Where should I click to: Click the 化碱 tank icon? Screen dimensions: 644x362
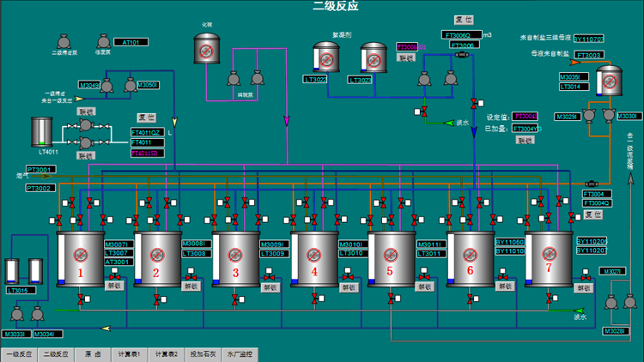click(x=207, y=50)
